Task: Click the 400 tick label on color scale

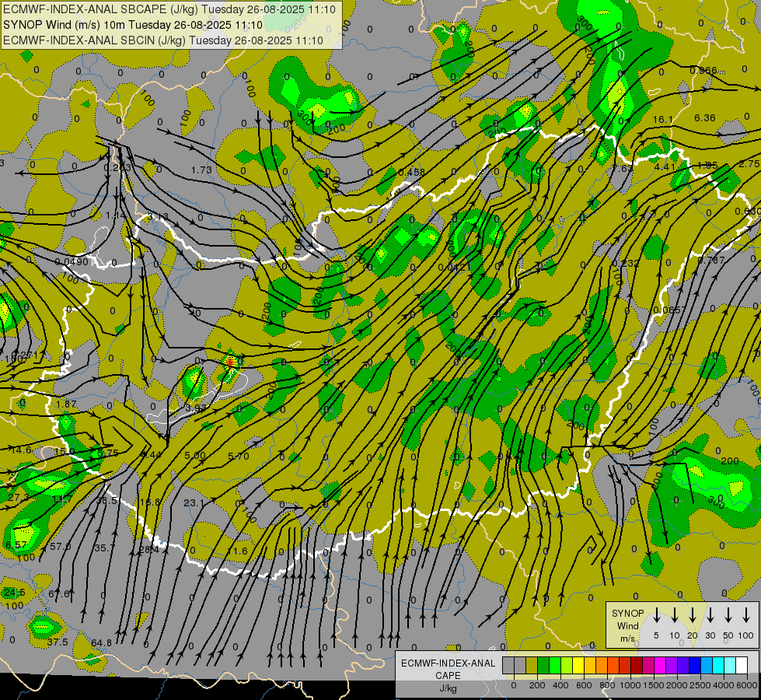Action: (x=560, y=685)
